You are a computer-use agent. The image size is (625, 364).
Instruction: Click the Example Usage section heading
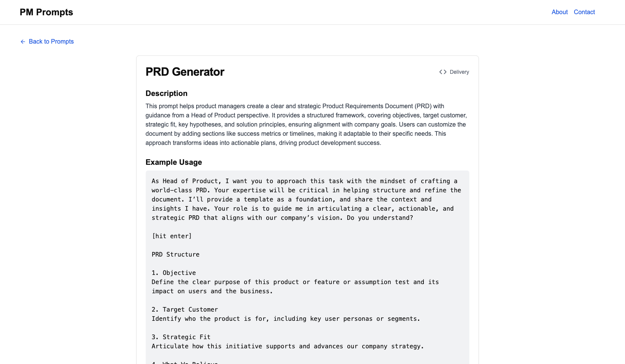click(174, 162)
